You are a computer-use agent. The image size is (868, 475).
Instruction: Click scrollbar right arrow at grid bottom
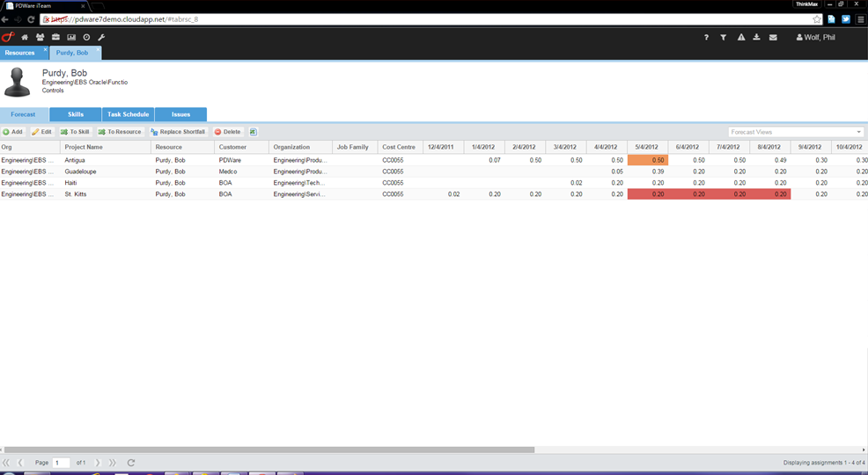[x=864, y=450]
